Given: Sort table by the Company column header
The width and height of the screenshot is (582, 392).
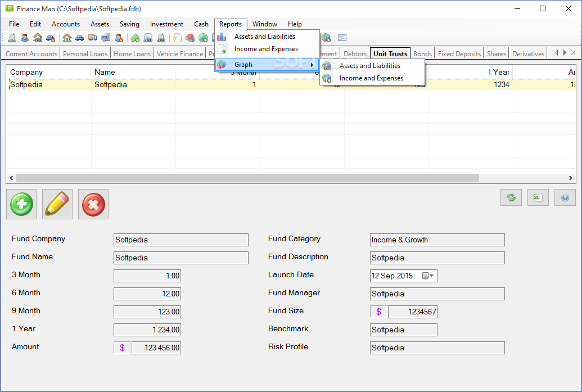Looking at the screenshot, I should pyautogui.click(x=48, y=72).
